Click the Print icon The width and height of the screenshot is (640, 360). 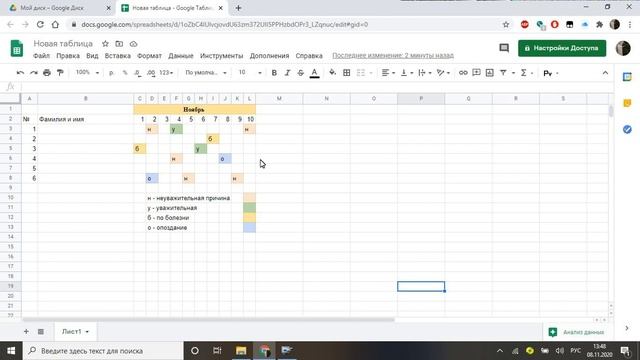[47, 73]
